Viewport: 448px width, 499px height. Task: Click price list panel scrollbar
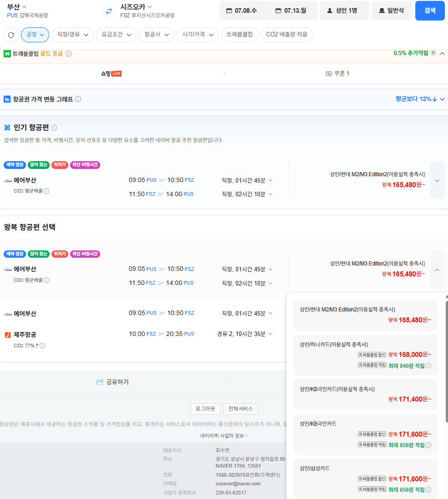click(447, 361)
